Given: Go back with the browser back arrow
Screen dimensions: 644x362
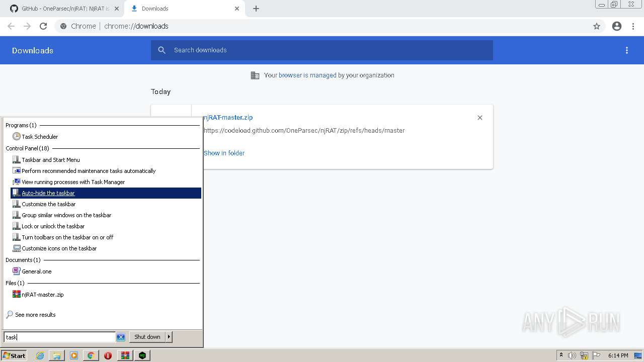Looking at the screenshot, I should pos(11,26).
